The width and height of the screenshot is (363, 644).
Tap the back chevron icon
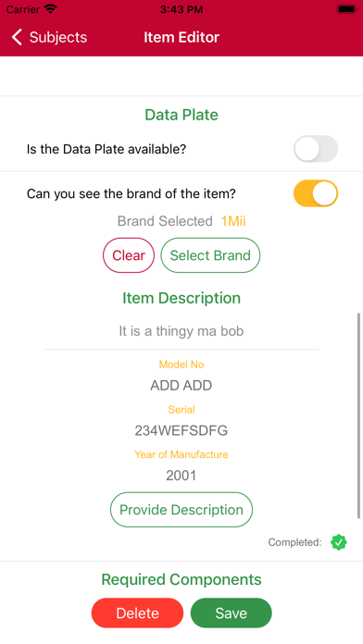coord(17,37)
